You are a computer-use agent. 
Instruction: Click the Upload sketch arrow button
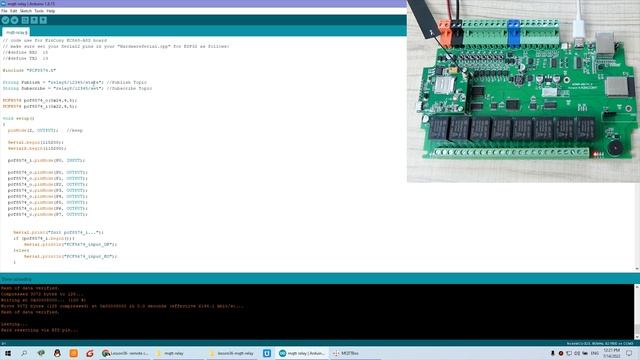point(14,20)
